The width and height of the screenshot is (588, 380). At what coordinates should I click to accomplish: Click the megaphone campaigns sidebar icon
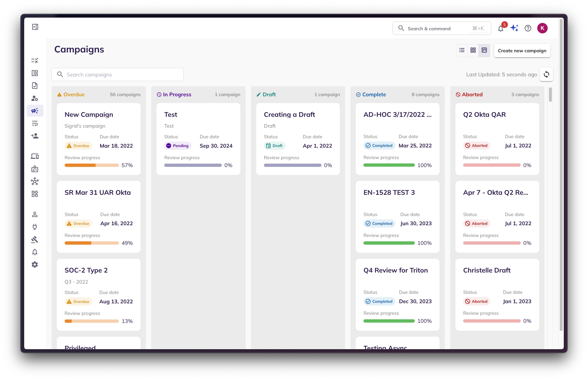tap(35, 111)
